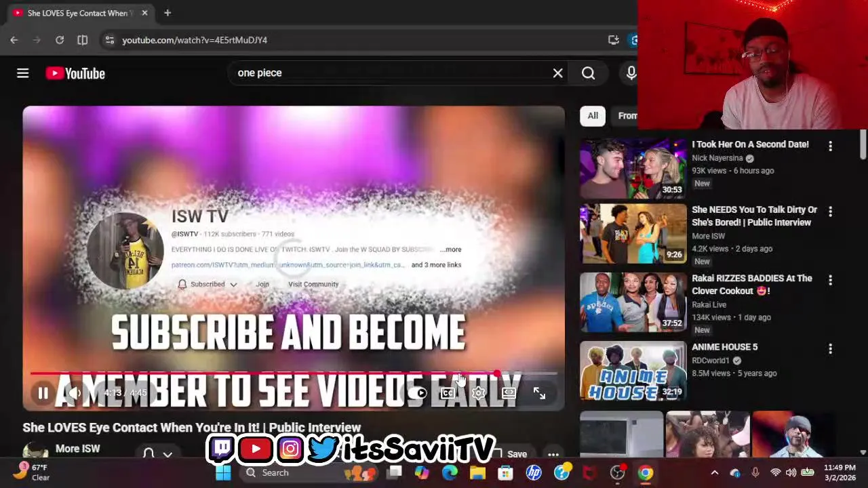The width and height of the screenshot is (868, 488).
Task: Open options menu for 'ANIME HOUSE 5'
Action: pos(830,348)
